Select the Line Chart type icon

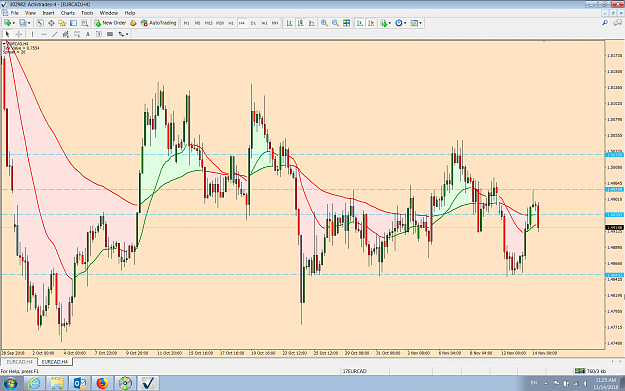tap(312, 23)
